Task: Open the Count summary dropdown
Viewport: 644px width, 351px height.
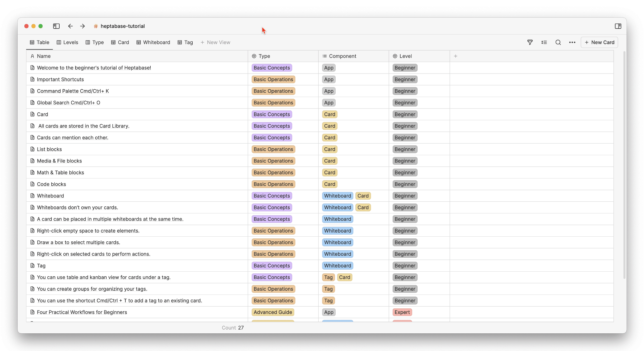Action: [233, 328]
